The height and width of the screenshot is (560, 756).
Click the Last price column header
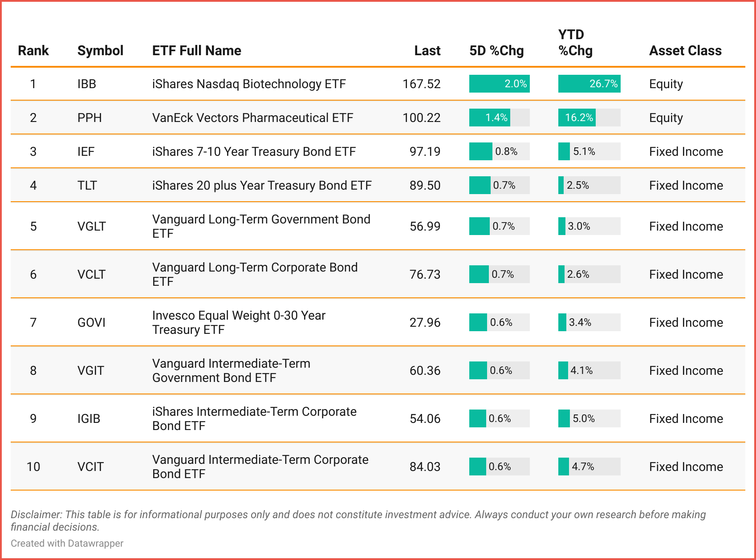pyautogui.click(x=427, y=51)
